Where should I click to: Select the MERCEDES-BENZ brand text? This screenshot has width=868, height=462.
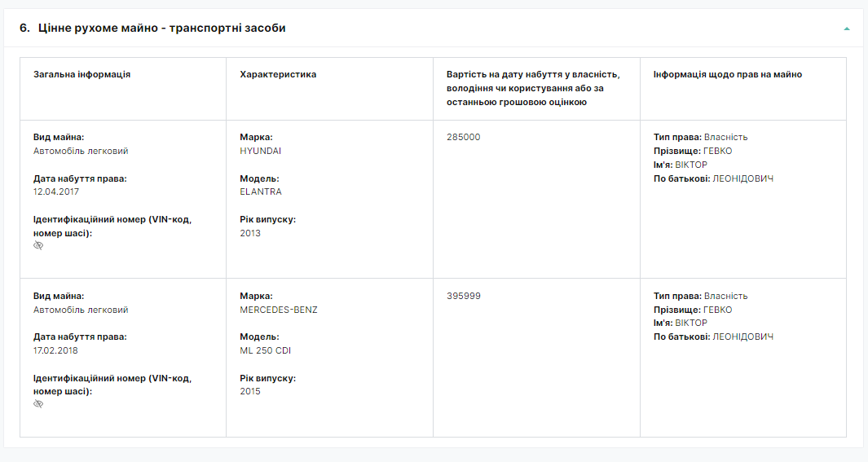coord(279,310)
